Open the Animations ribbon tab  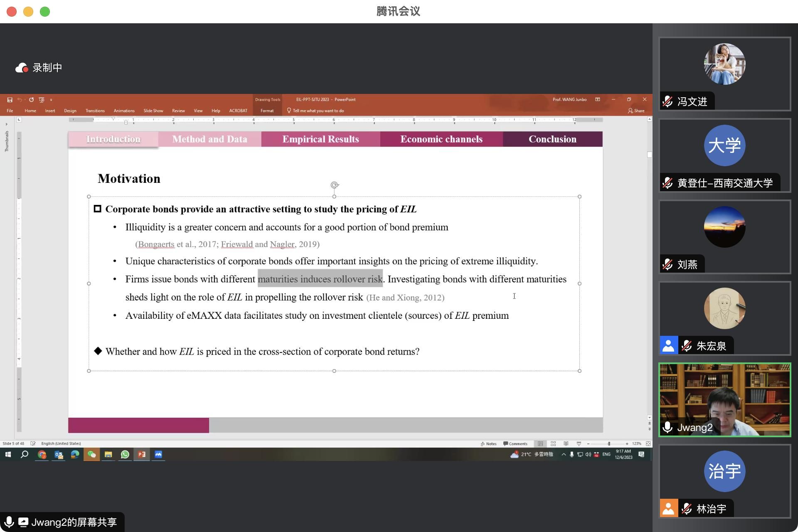[124, 111]
